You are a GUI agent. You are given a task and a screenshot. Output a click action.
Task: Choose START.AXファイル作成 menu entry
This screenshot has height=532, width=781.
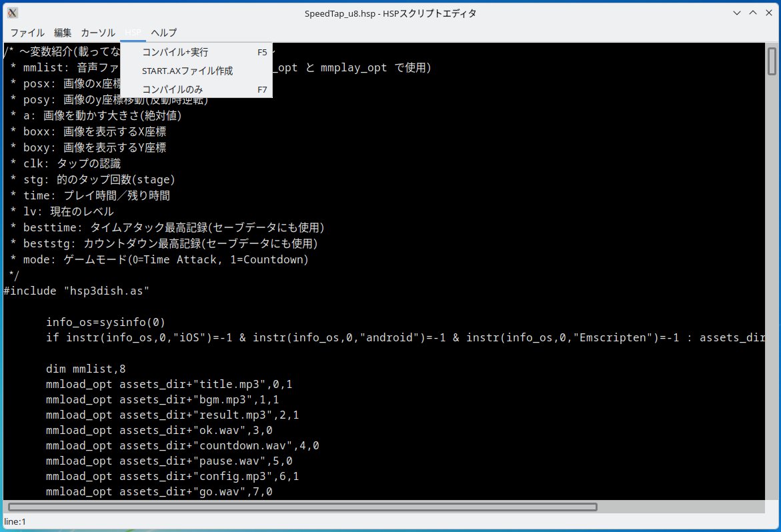(x=196, y=71)
